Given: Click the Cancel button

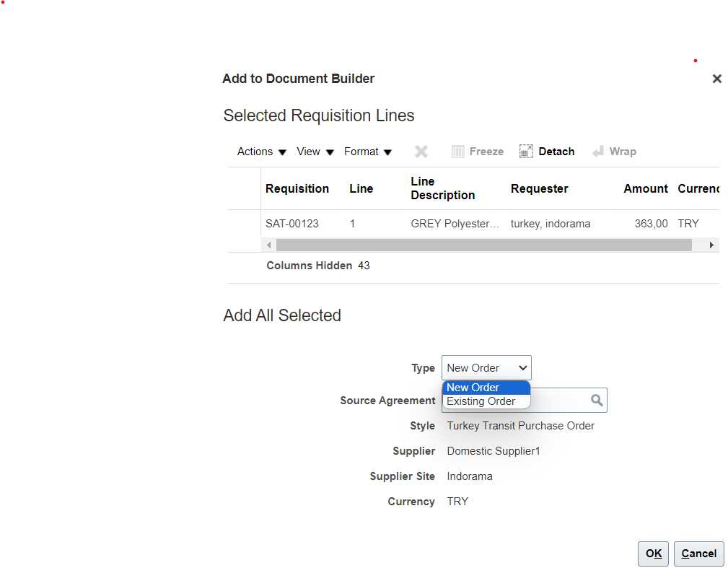Looking at the screenshot, I should pos(698,554).
